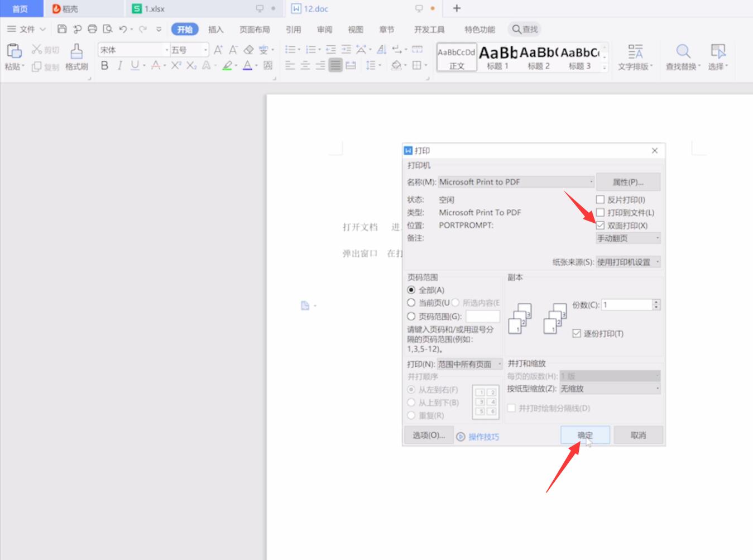The width and height of the screenshot is (753, 560).
Task: Open the Text Layout tool
Action: tap(635, 57)
